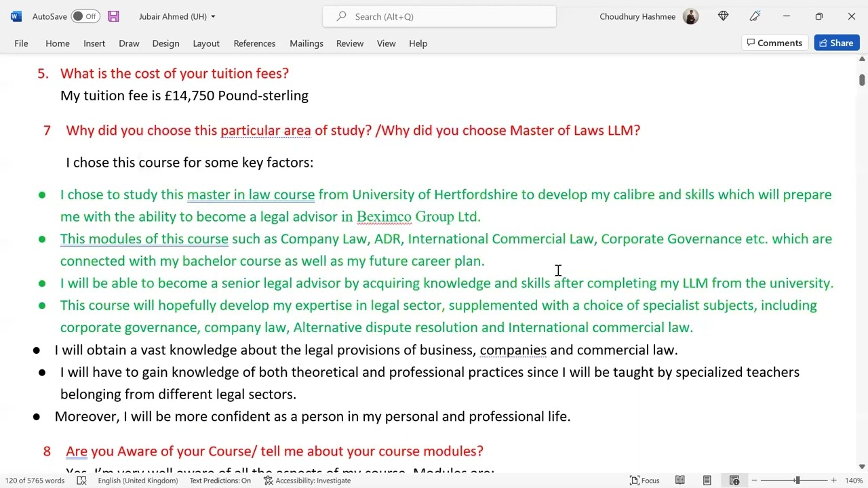Screen dimensions: 868x488
Task: Click the zoom out minus button
Action: click(x=754, y=481)
